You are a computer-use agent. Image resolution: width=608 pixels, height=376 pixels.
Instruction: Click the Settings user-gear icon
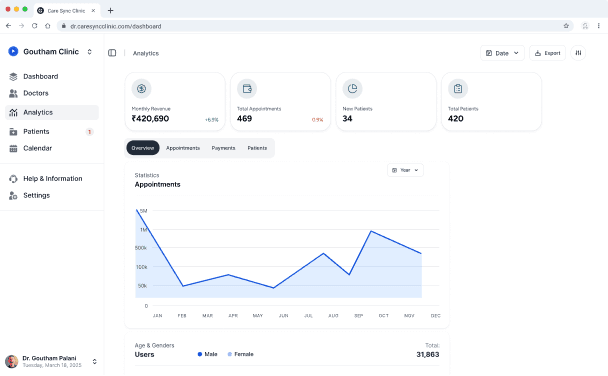pos(13,196)
